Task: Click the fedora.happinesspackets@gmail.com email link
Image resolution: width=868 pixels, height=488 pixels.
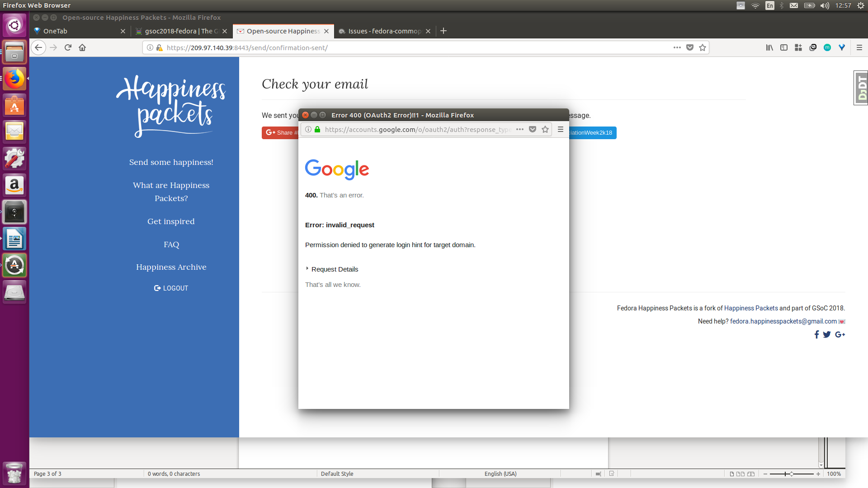Action: 783,321
